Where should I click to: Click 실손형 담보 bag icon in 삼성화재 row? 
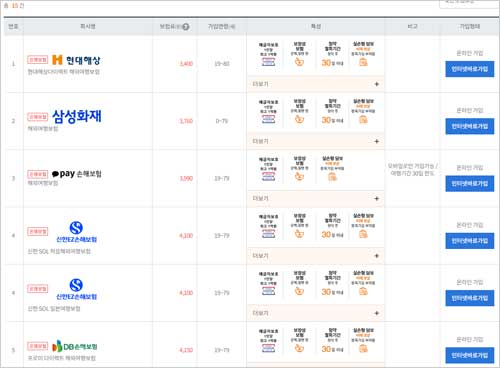click(x=363, y=119)
